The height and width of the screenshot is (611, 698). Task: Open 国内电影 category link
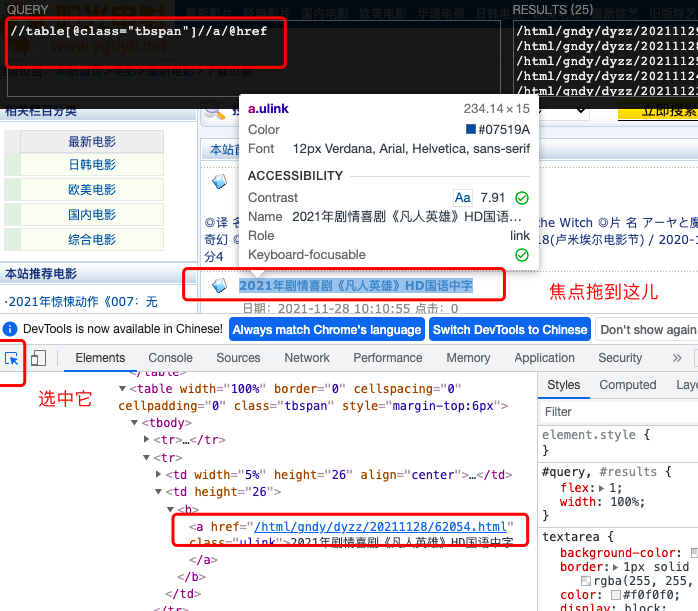pyautogui.click(x=92, y=214)
